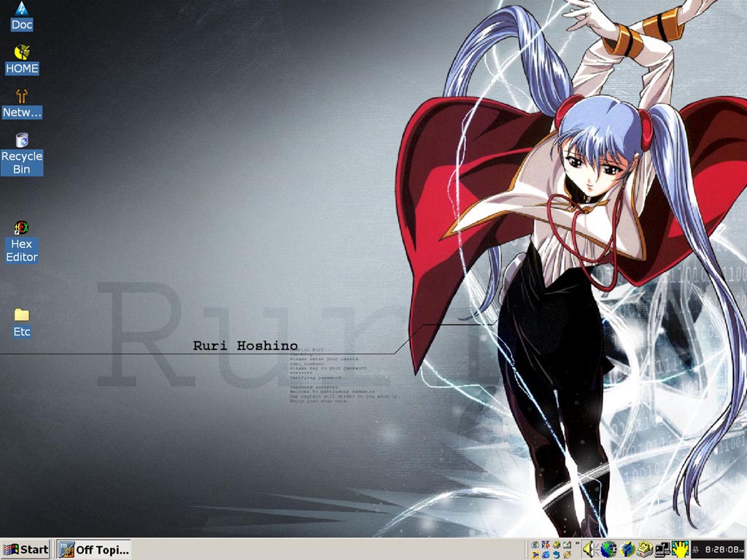Click the third top-row quick launch icon
This screenshot has height=560, width=747.
(x=557, y=544)
